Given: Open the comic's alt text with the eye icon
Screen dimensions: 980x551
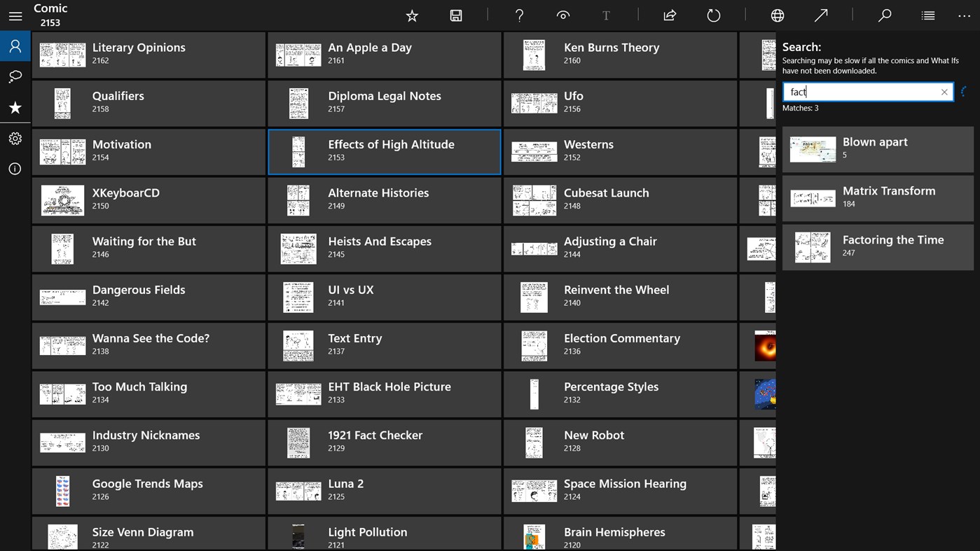Looking at the screenshot, I should 563,15.
